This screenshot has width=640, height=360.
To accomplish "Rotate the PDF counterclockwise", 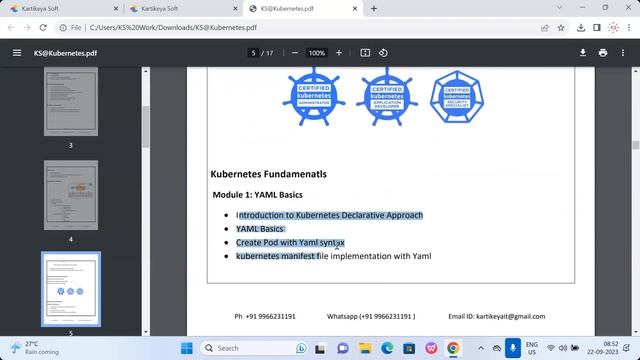I will click(383, 53).
